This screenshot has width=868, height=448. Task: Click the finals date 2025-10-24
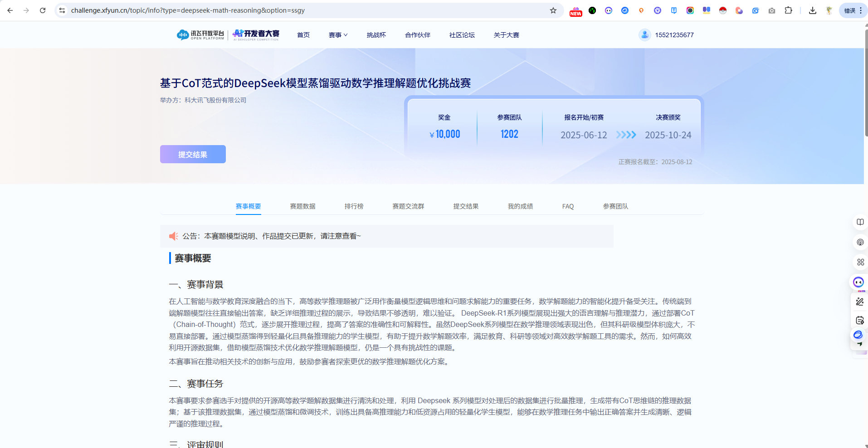click(668, 135)
